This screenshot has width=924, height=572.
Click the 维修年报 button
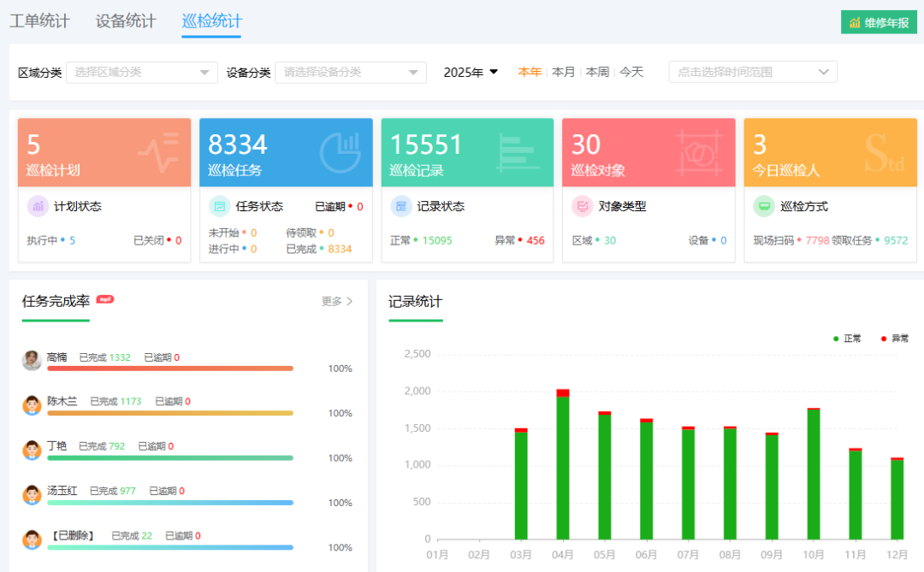coord(879,23)
